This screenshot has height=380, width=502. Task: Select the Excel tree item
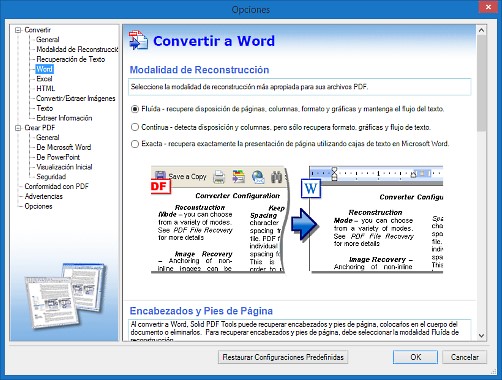point(44,79)
